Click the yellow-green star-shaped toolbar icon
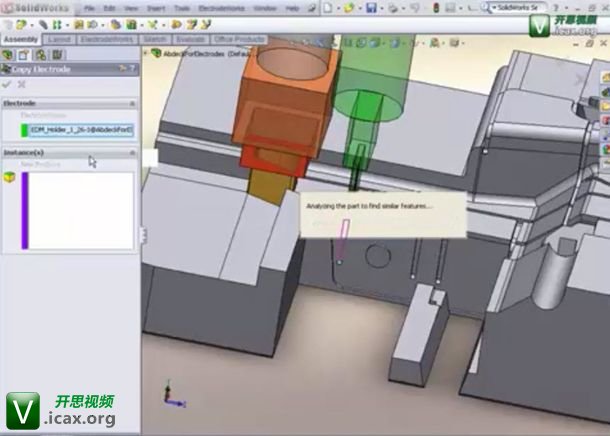The image size is (610, 436). tap(152, 25)
